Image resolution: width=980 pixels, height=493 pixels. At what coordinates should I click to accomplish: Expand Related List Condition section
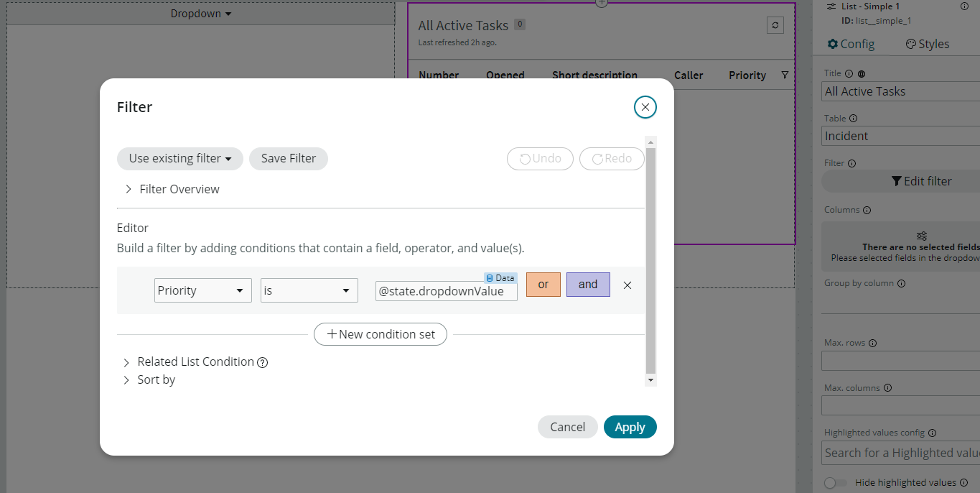coord(189,361)
